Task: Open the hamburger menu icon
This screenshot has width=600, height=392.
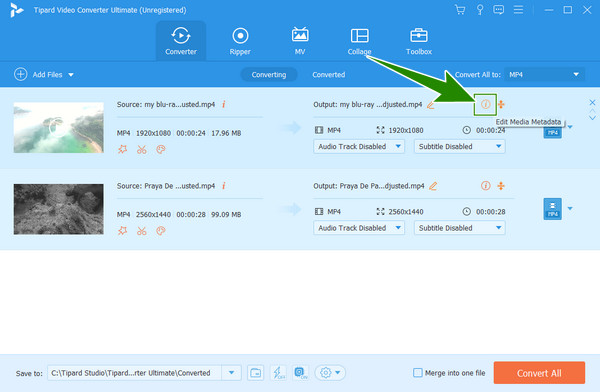Action: point(518,10)
